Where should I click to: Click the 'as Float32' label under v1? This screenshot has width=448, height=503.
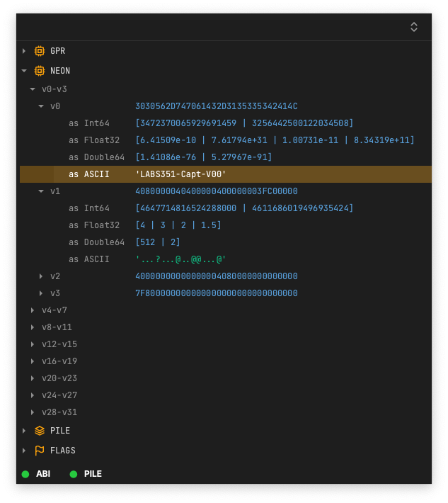point(94,225)
